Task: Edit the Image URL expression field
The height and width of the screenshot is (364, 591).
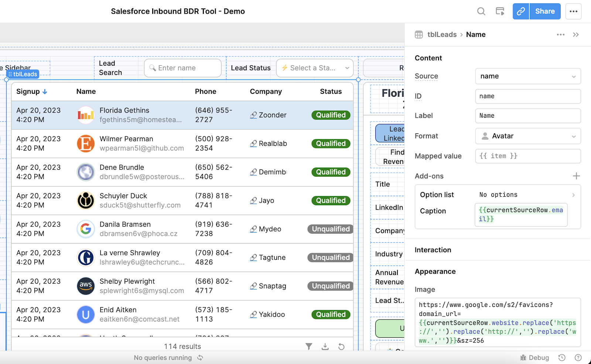Action: [x=498, y=323]
